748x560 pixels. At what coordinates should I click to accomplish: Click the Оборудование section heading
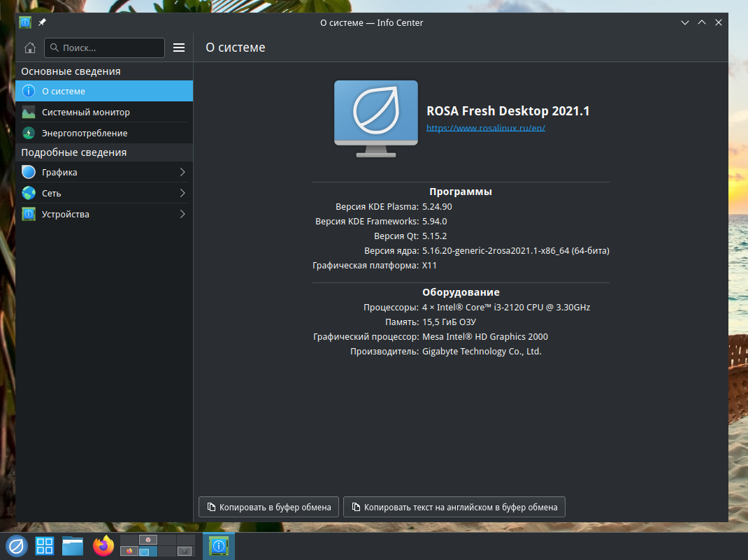pyautogui.click(x=461, y=292)
